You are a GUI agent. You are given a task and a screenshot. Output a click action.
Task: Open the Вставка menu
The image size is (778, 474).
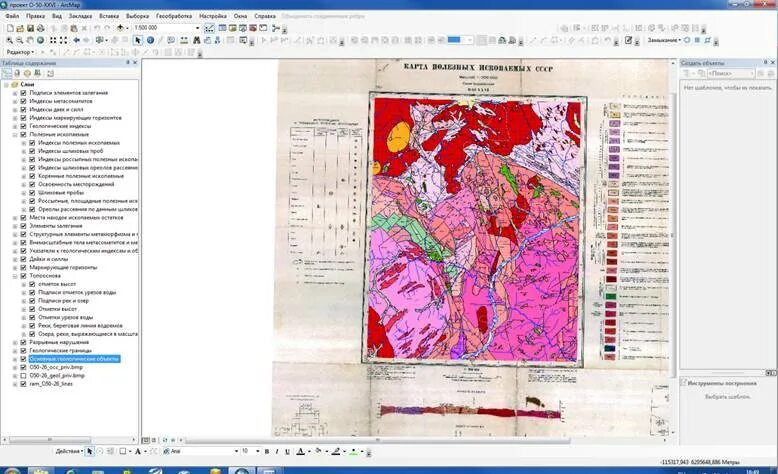click(109, 16)
